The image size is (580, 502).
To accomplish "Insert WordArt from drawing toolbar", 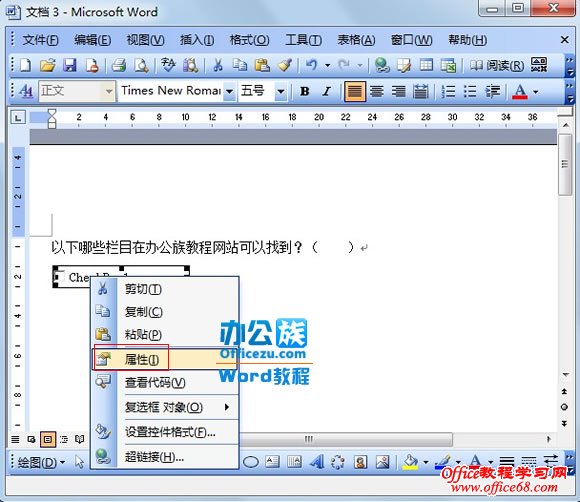I will coord(317,461).
